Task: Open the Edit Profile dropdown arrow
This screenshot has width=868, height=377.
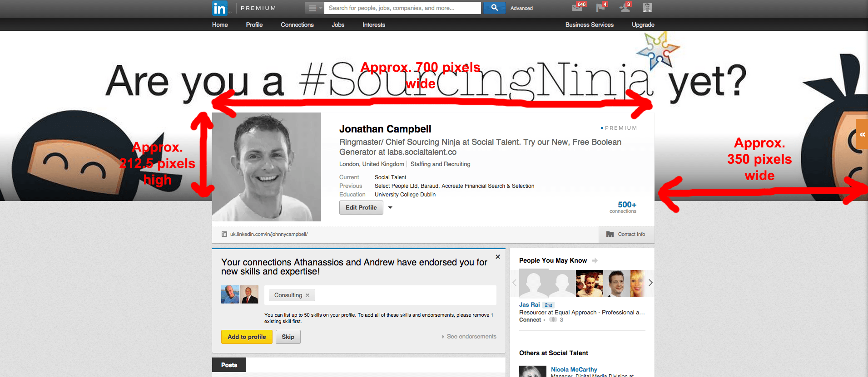Action: click(390, 208)
